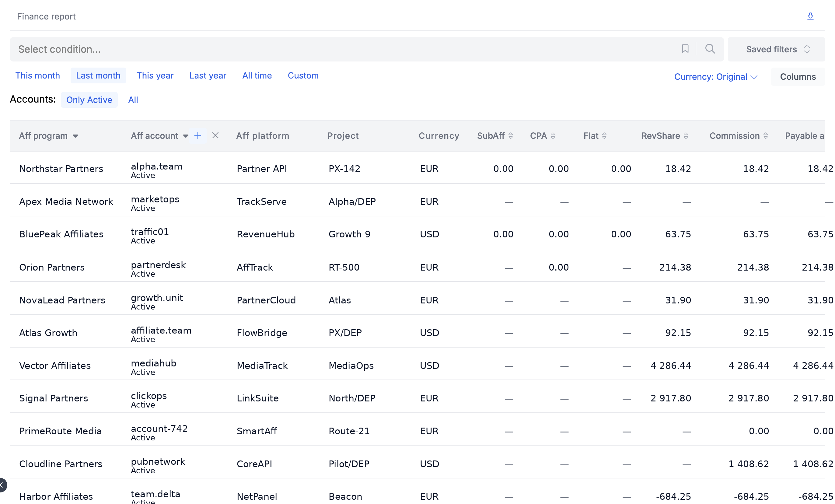Select the This month period
The image size is (835, 504).
coord(38,75)
